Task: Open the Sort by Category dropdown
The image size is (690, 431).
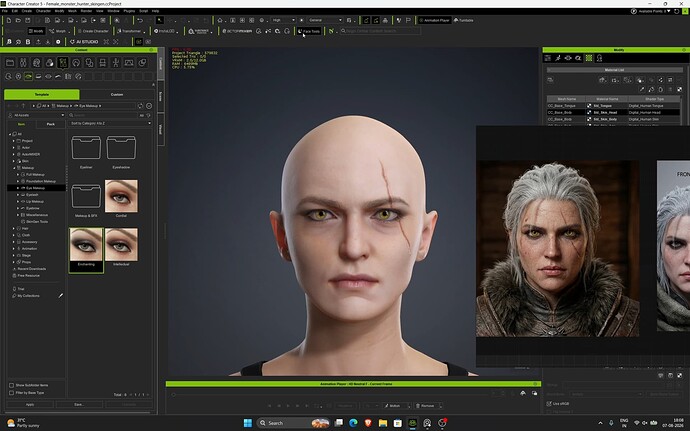Action: [x=110, y=123]
